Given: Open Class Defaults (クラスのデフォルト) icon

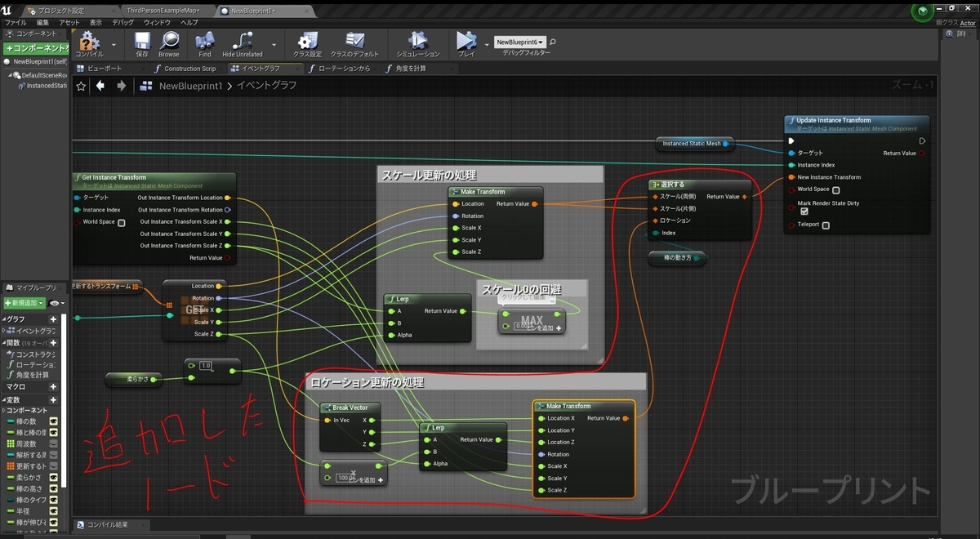Looking at the screenshot, I should pyautogui.click(x=354, y=40).
